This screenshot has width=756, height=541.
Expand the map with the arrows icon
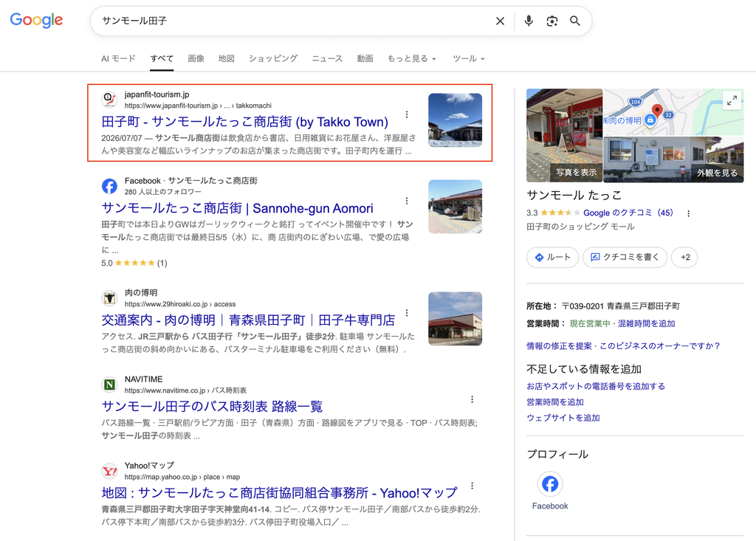click(x=732, y=100)
